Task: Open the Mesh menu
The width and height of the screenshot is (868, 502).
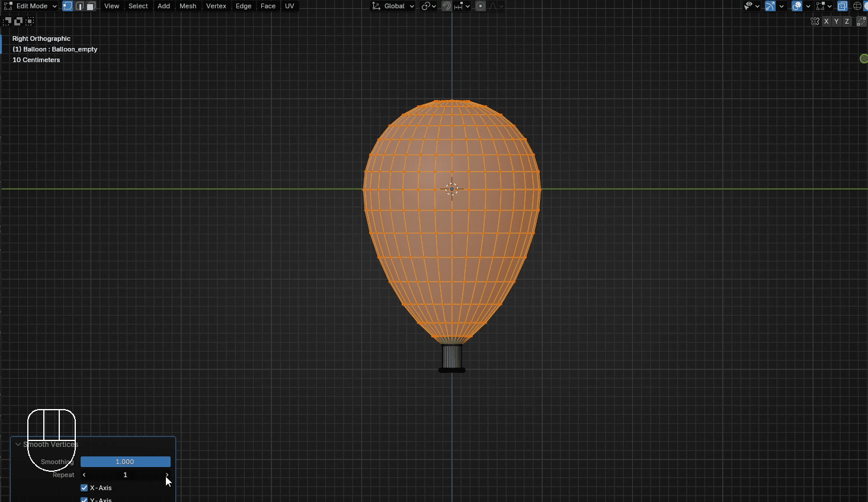Action: tap(188, 6)
